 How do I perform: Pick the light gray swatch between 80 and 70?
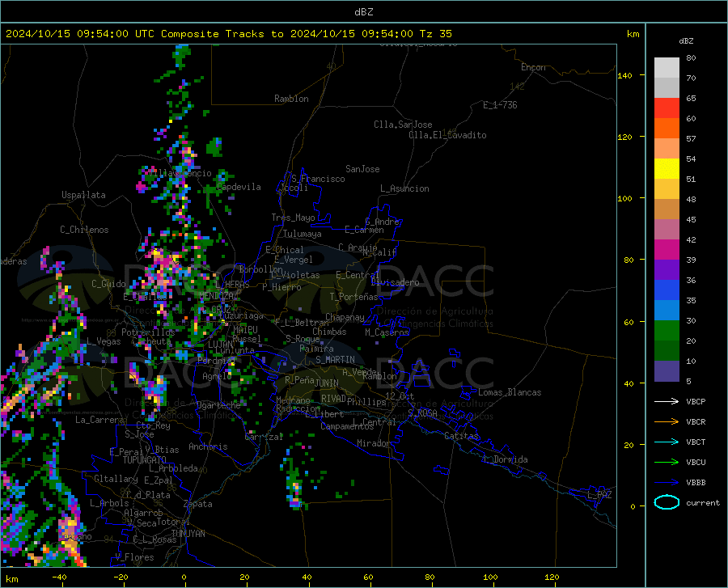[x=667, y=68]
